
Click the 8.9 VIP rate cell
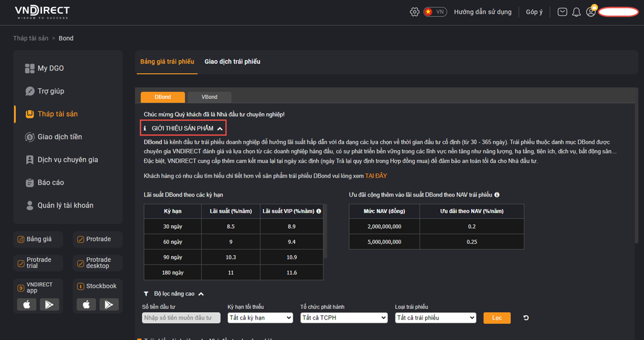(291, 226)
